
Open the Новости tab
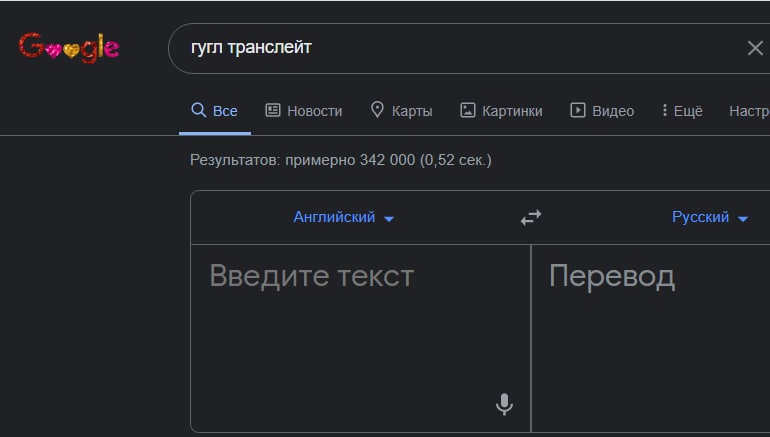[x=303, y=111]
